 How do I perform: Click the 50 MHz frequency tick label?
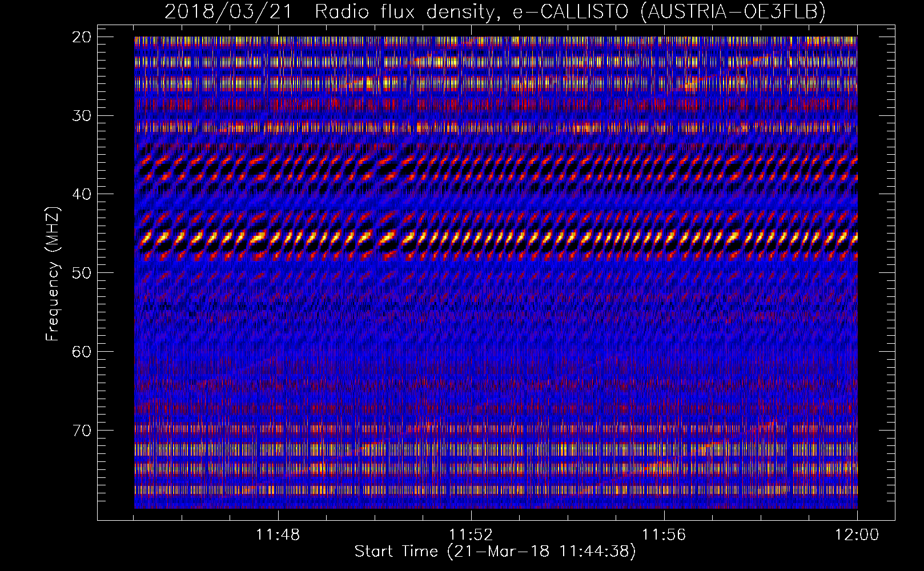tap(82, 273)
